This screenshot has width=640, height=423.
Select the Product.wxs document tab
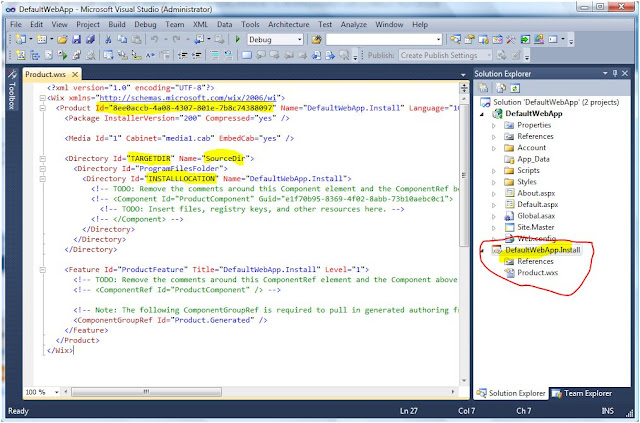(45, 74)
